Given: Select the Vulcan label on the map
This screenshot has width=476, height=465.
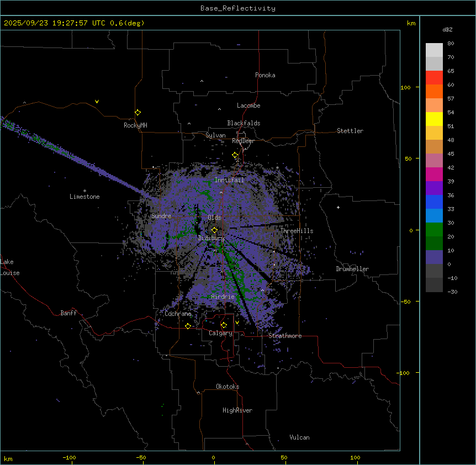Looking at the screenshot, I should (299, 437).
